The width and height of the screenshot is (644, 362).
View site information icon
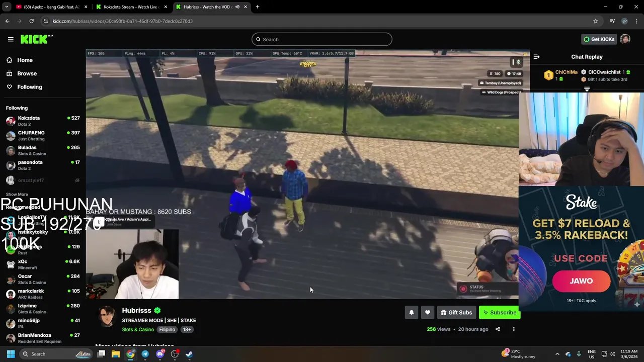click(46, 21)
